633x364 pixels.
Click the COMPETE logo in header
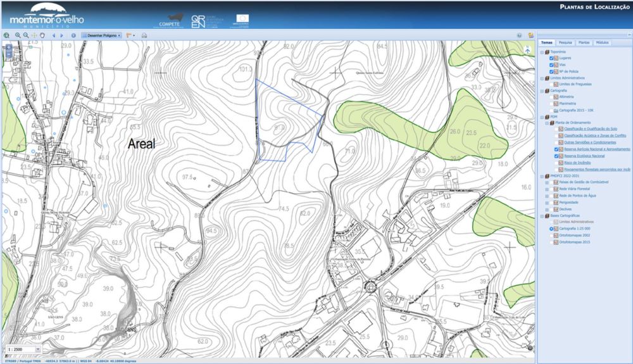click(x=170, y=21)
